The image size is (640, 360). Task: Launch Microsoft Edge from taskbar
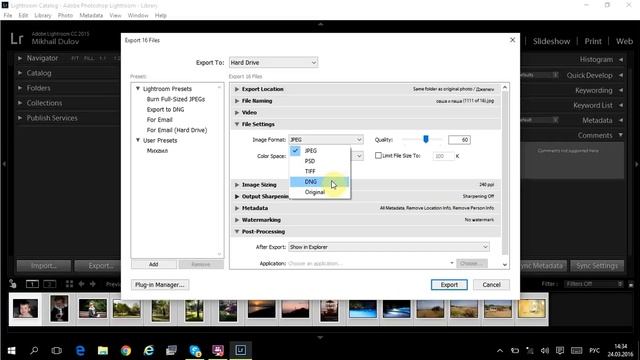[x=80, y=350]
